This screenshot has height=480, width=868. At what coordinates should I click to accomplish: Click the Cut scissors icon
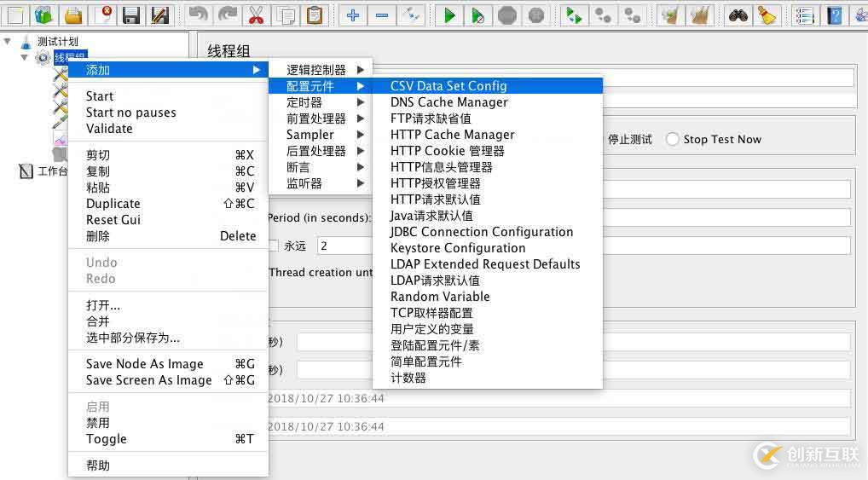click(x=257, y=15)
